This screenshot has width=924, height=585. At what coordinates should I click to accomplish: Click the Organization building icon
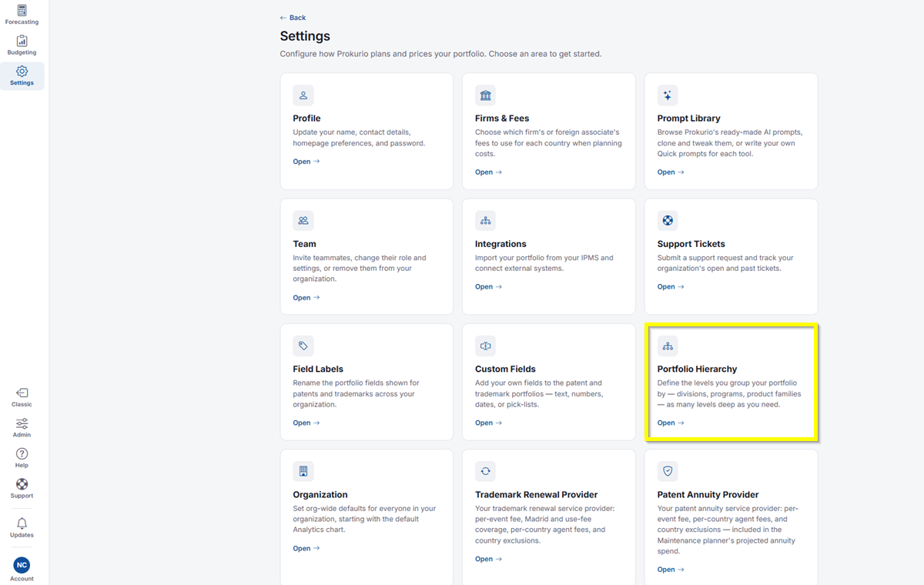coord(303,471)
